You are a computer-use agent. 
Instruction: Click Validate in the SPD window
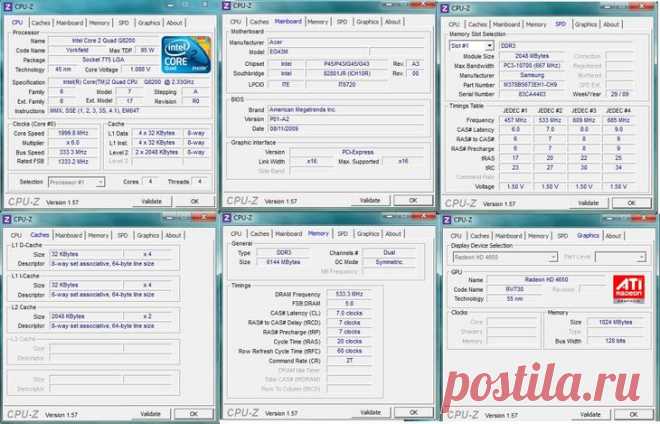click(x=588, y=203)
